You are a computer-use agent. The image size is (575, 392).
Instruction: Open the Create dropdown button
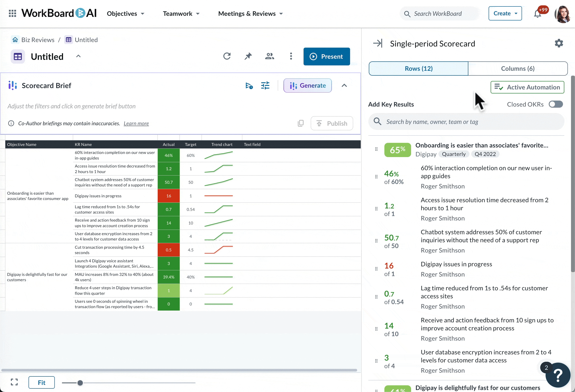[505, 13]
